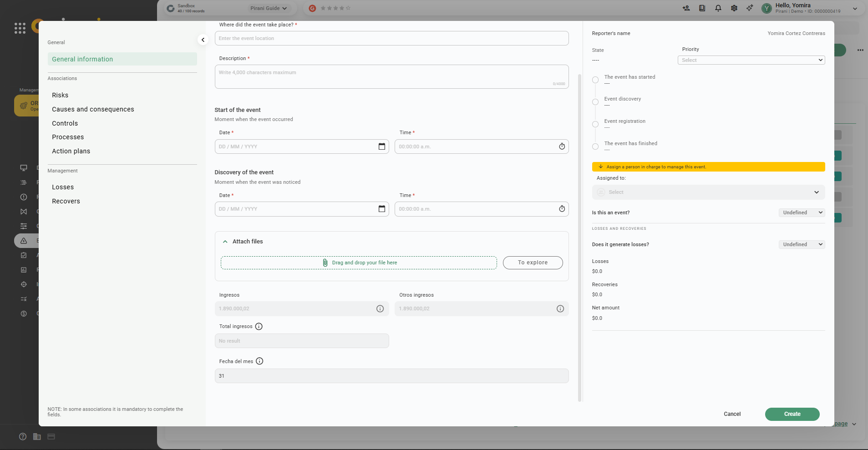Screen dimensions: 868x450
Task: Click info icon inside Otros ingresos field
Action: point(560,309)
